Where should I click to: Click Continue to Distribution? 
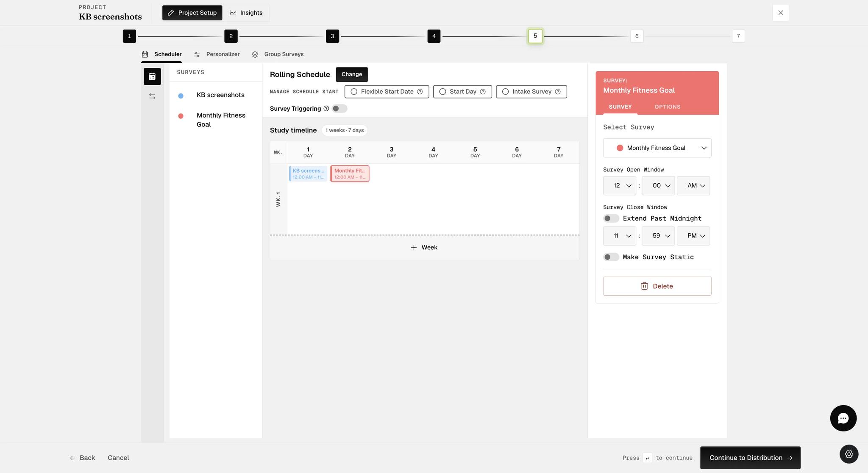750,458
